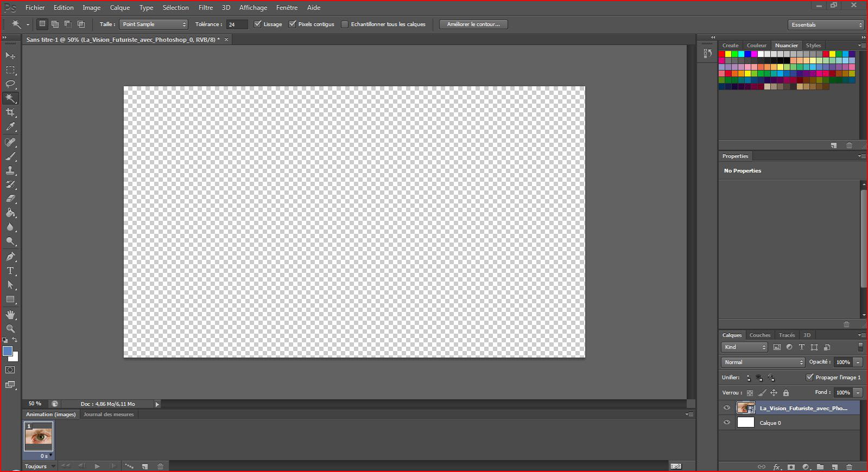Click Subtract from selection mode icon
Screen dimensions: 868x472
pyautogui.click(x=68, y=24)
